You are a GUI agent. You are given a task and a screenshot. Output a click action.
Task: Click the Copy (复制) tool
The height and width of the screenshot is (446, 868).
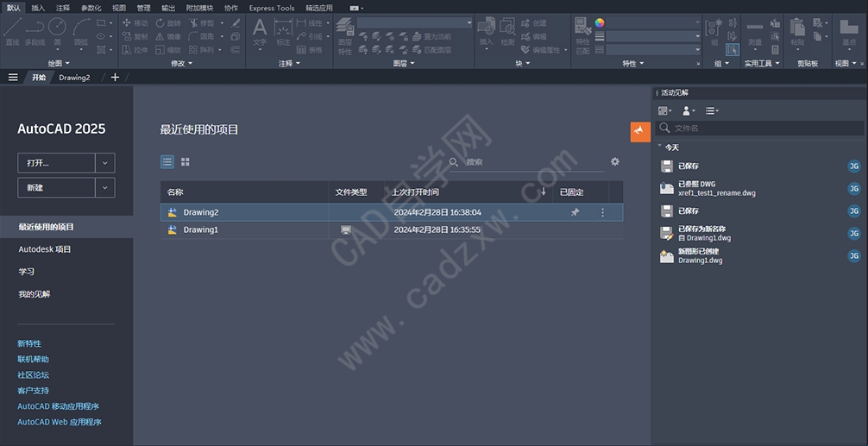[x=135, y=36]
